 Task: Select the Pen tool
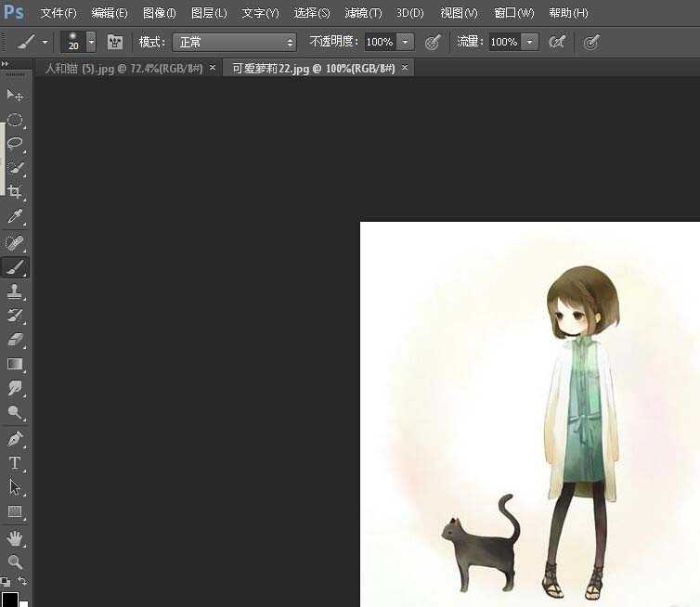click(15, 438)
